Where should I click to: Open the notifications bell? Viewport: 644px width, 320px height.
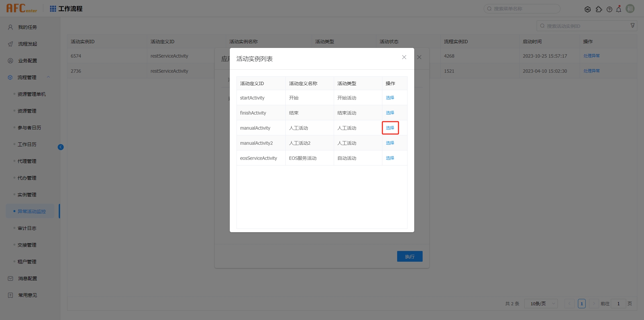coord(619,9)
